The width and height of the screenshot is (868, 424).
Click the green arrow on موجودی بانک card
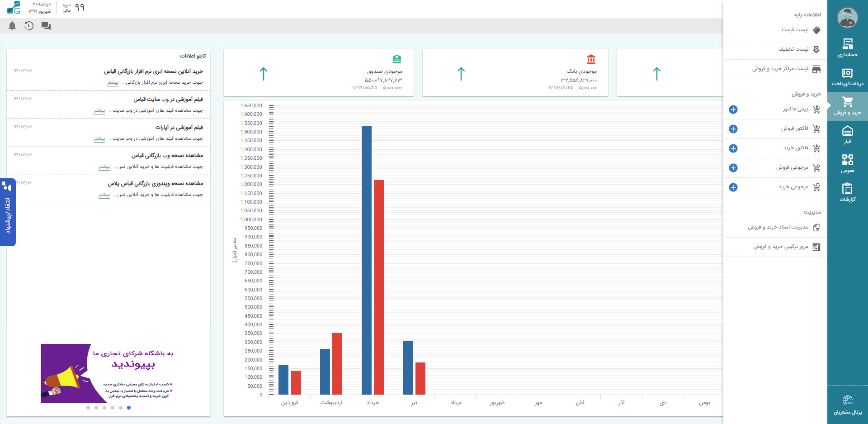pyautogui.click(x=461, y=74)
